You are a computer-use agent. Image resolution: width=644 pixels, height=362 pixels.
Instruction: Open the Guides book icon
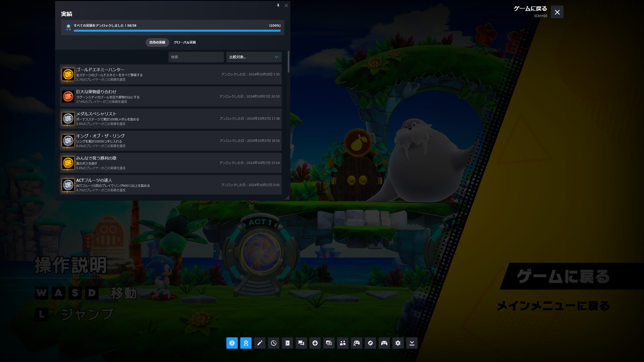(x=287, y=343)
